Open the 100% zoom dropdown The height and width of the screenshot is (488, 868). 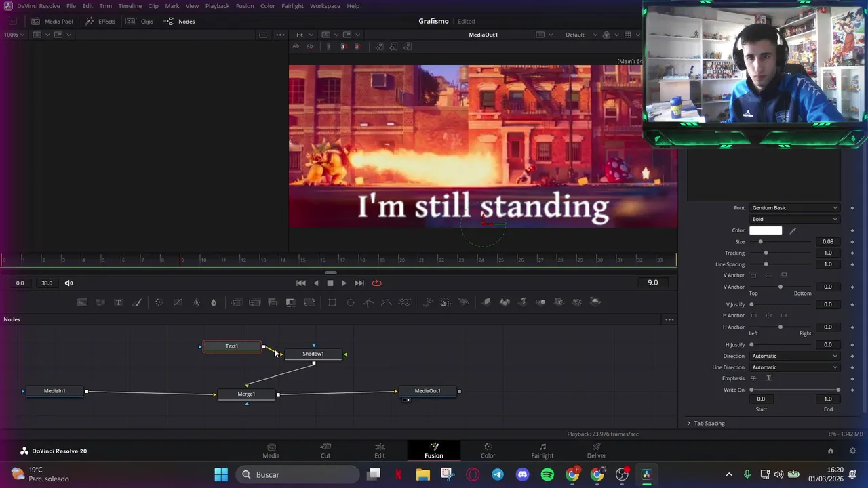(x=14, y=35)
